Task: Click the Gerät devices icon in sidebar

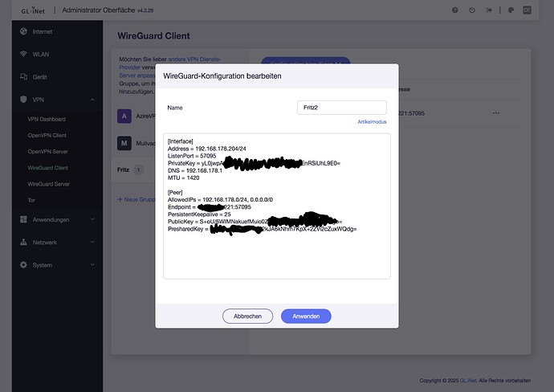Action: click(23, 76)
